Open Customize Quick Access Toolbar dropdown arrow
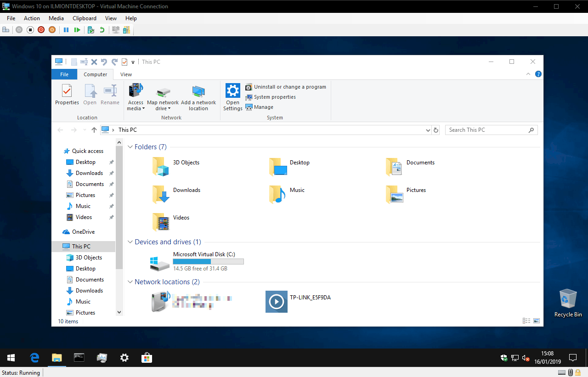Image resolution: width=588 pixels, height=377 pixels. (x=133, y=62)
